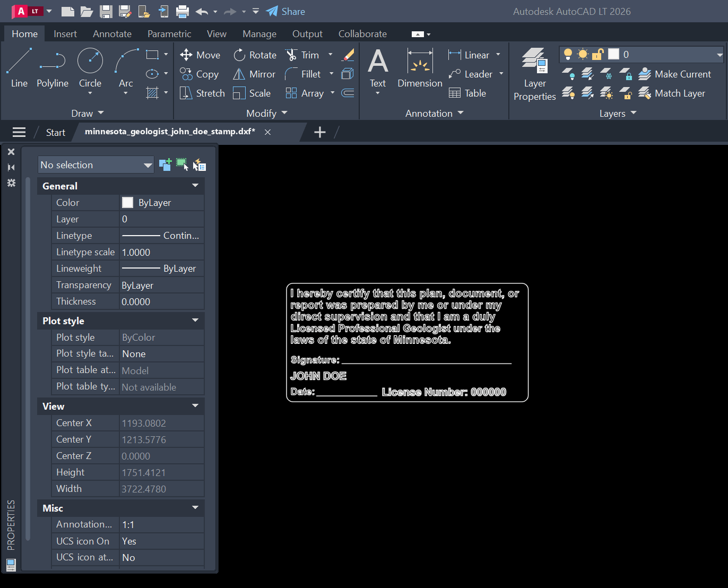This screenshot has height=588, width=728.
Task: Select the Stretch tool
Action: [202, 93]
